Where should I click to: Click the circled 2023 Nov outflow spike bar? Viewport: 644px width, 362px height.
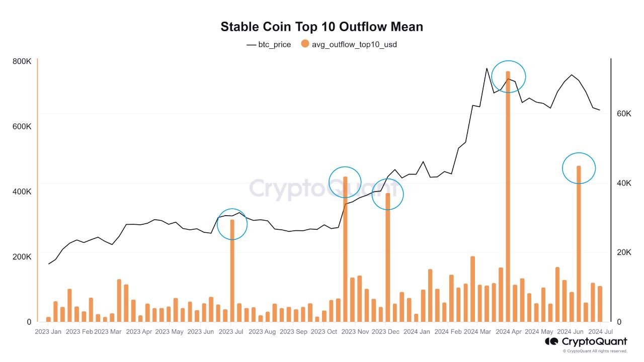[345, 249]
